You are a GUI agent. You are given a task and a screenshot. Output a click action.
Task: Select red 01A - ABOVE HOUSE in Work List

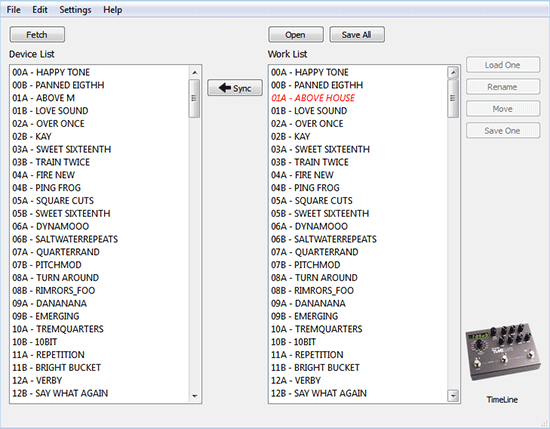point(313,98)
